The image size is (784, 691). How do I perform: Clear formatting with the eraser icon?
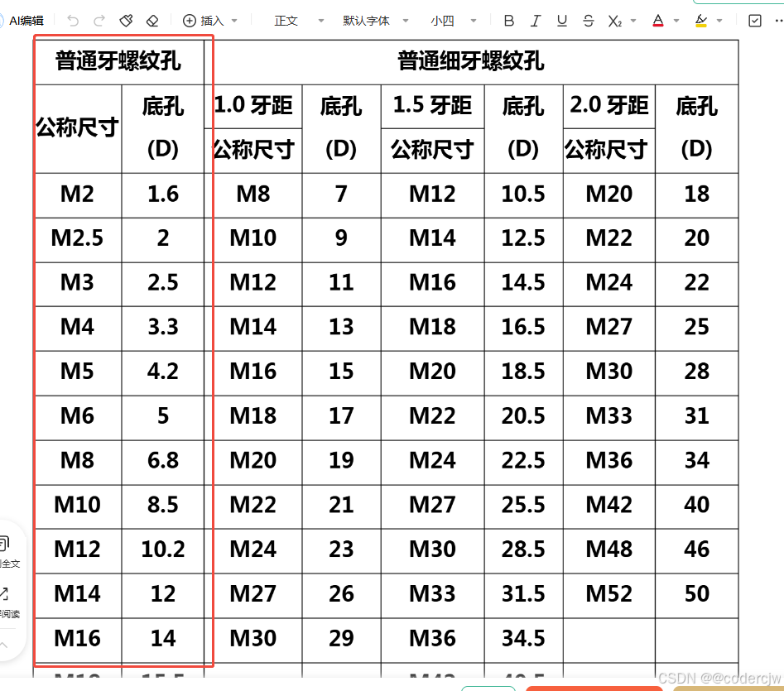point(152,21)
